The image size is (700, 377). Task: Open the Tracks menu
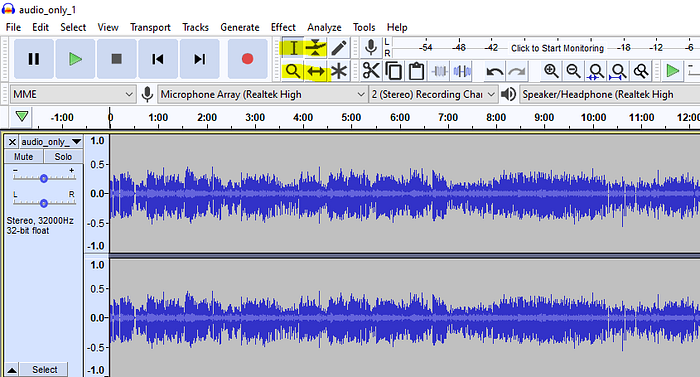pos(196,27)
